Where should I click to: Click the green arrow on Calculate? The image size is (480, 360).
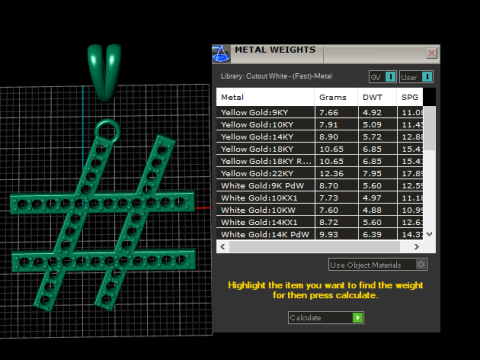(358, 318)
